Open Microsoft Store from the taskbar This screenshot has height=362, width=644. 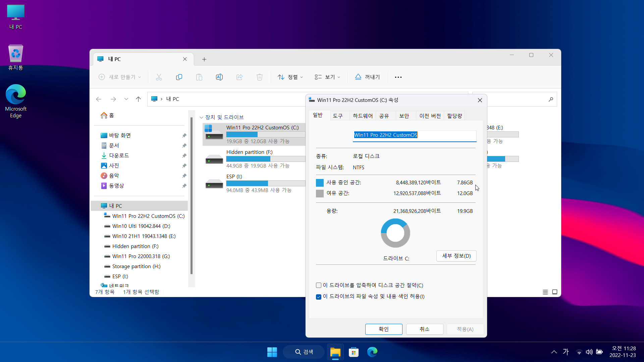click(x=354, y=352)
